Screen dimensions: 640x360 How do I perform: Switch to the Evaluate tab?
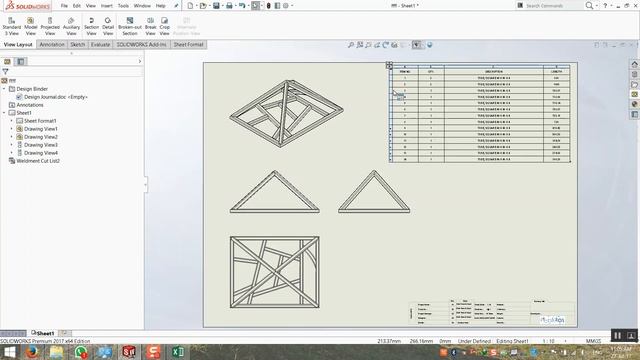(100, 44)
